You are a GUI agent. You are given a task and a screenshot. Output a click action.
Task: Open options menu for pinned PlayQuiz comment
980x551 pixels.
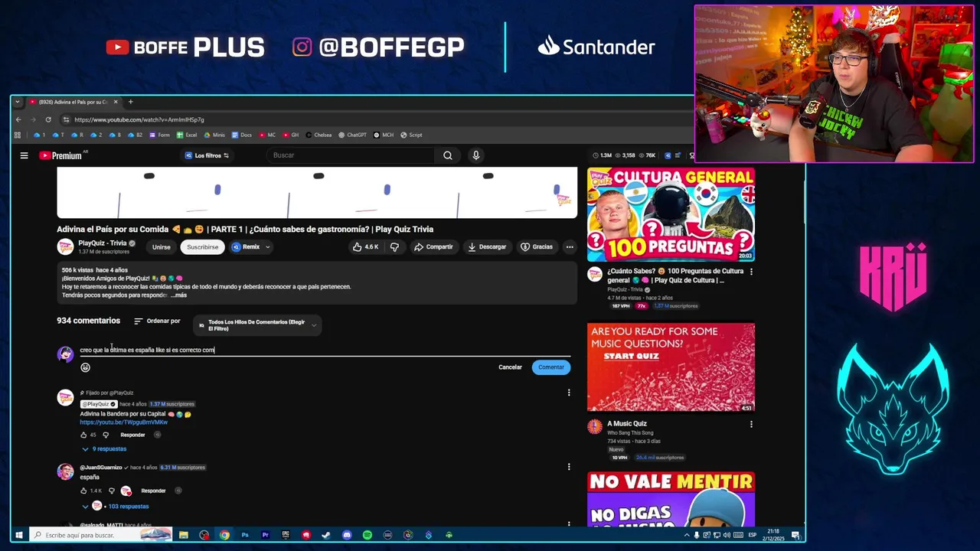[x=569, y=393]
